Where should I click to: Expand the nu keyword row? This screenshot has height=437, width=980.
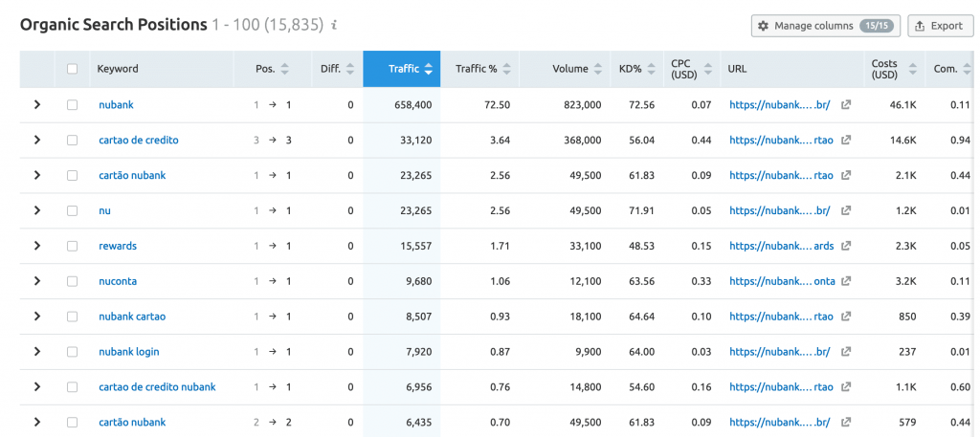click(37, 211)
